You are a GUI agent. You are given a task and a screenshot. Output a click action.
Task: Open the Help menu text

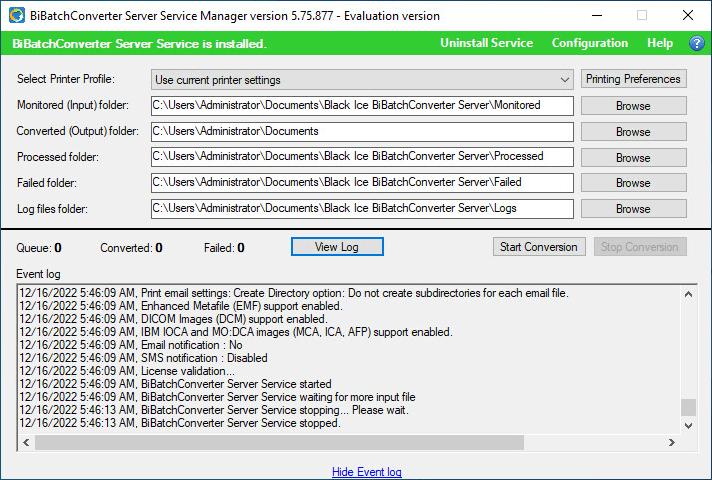[x=660, y=43]
